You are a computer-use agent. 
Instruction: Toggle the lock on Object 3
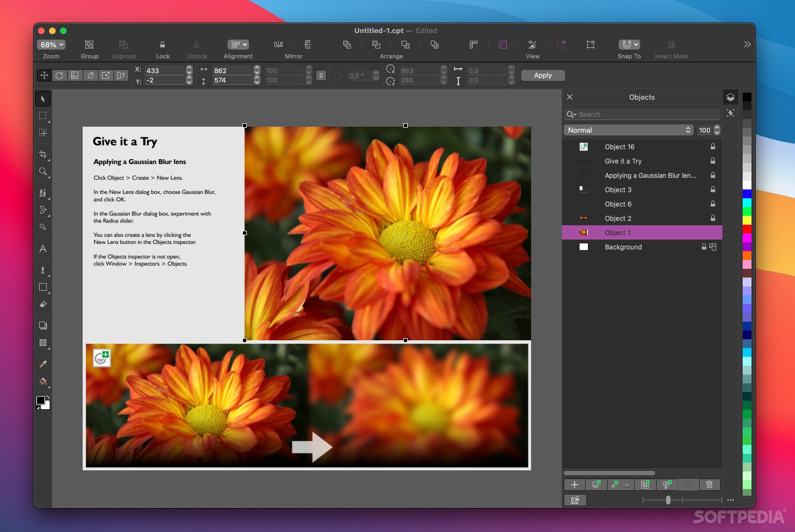pos(712,190)
